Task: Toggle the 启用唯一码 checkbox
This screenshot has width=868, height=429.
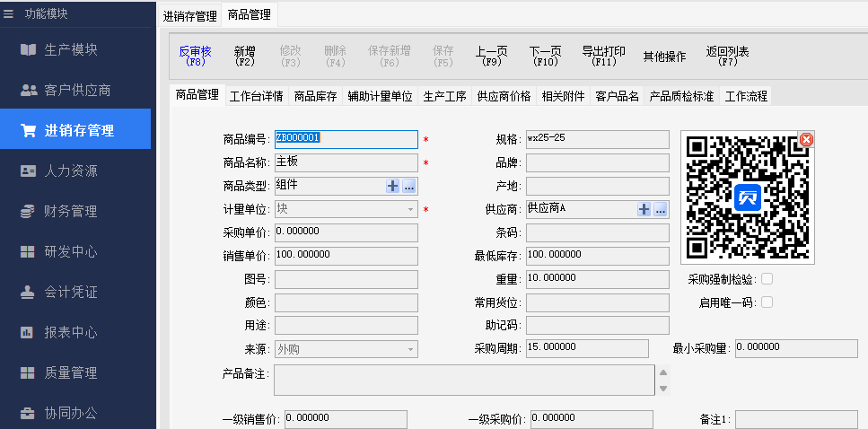Action: coord(767,302)
